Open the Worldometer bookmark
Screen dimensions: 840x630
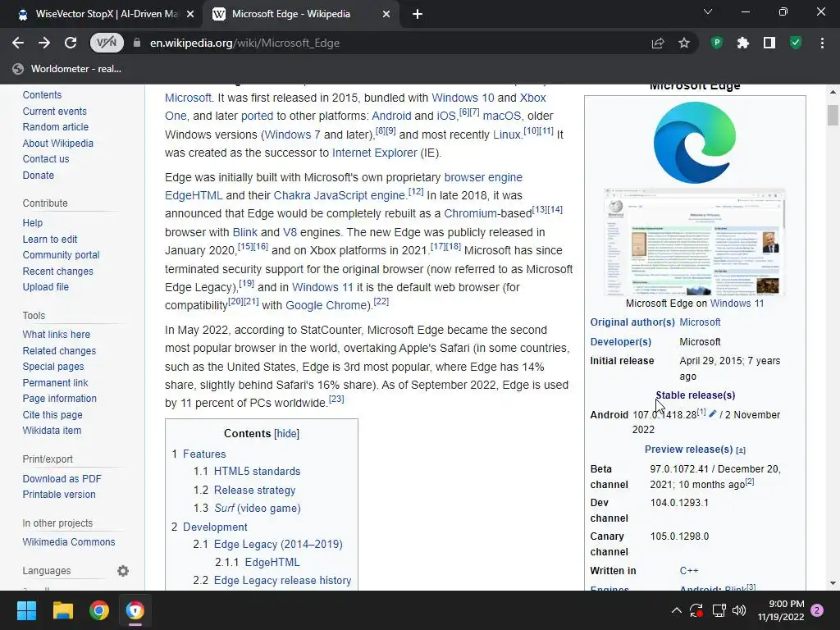coord(67,69)
